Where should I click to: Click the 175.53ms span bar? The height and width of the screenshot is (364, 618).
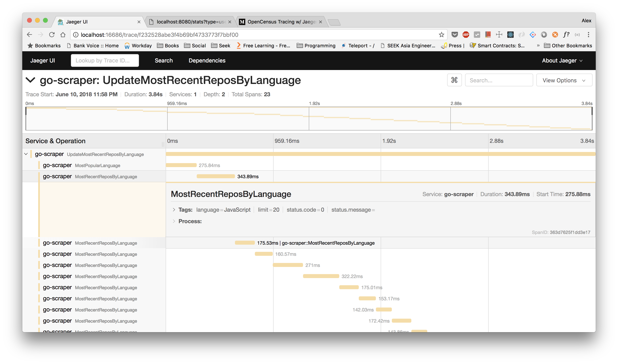coord(245,243)
